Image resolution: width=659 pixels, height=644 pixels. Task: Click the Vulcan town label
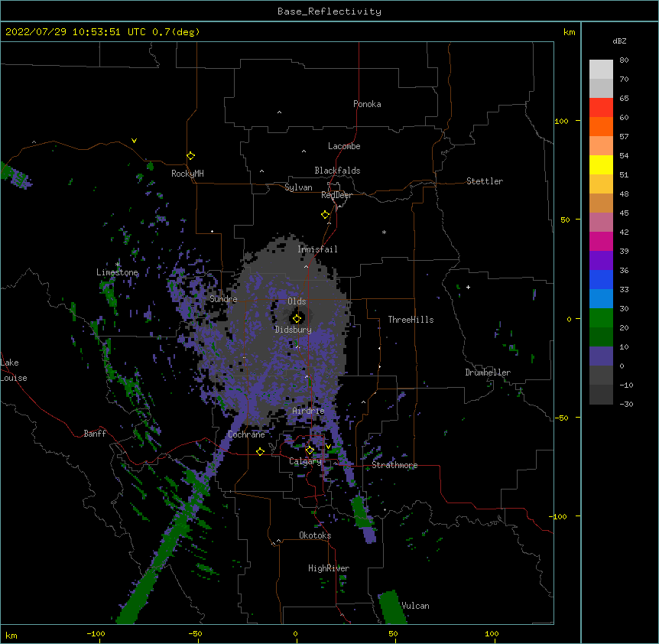pos(415,606)
